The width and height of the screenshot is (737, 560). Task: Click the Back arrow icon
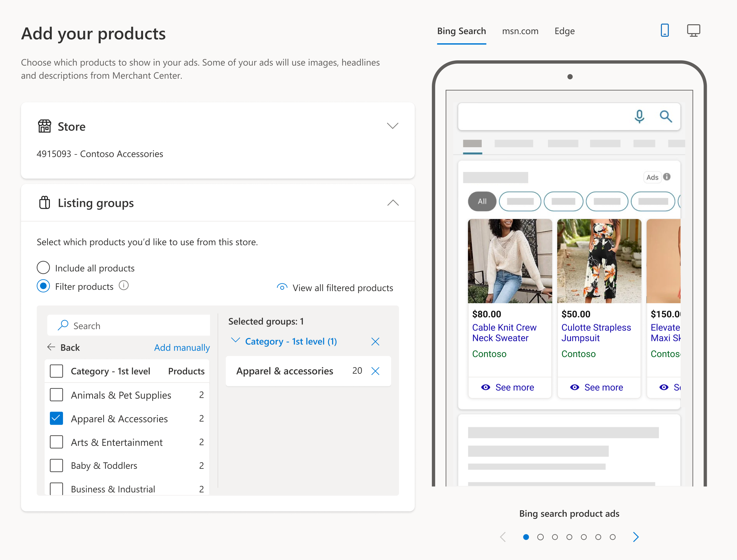click(x=51, y=347)
